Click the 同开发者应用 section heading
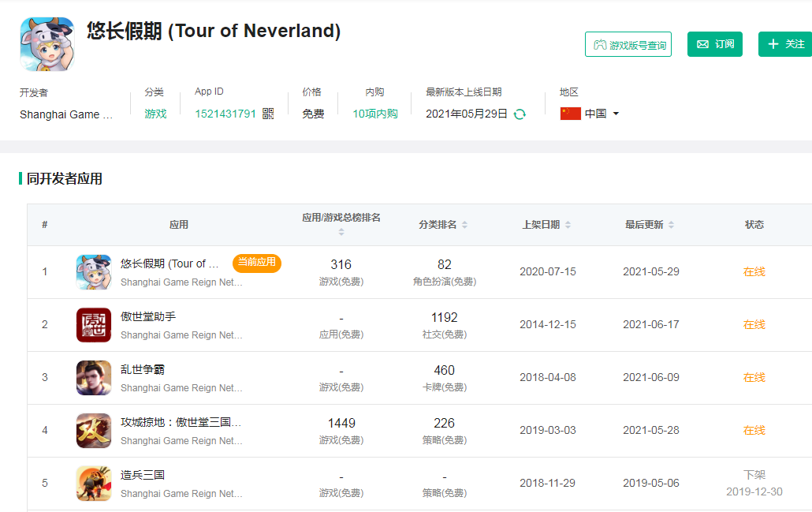 64,179
